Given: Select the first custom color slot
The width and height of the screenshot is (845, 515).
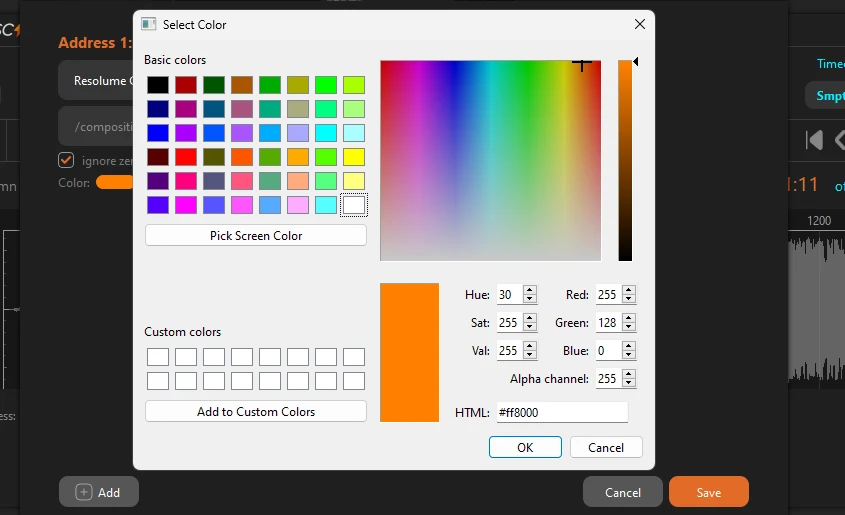Looking at the screenshot, I should point(158,357).
